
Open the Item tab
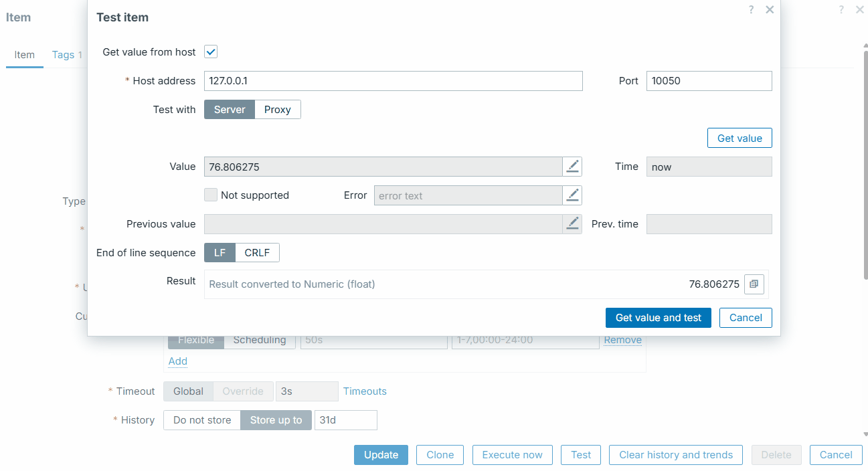25,55
